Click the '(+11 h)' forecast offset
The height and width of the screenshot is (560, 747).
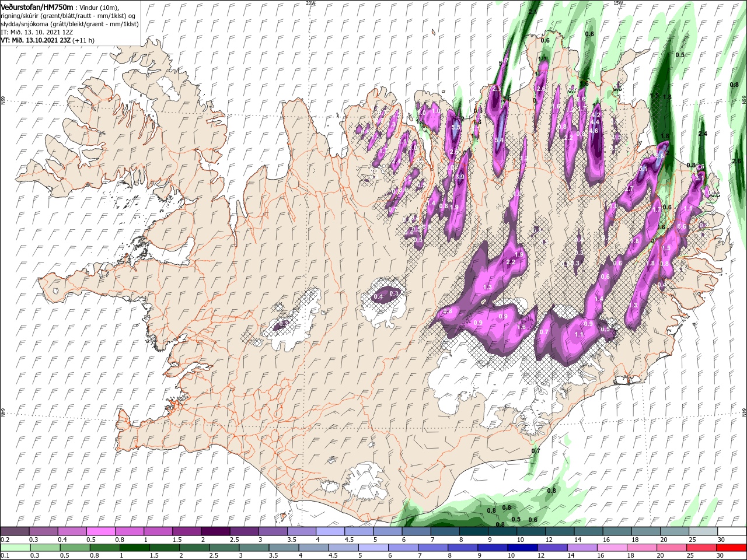(x=83, y=40)
